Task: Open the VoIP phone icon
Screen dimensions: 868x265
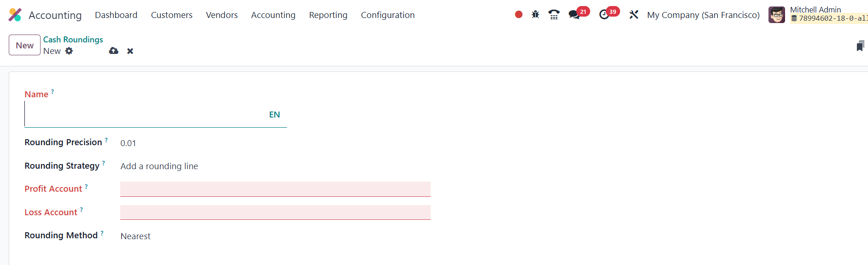Action: (554, 15)
